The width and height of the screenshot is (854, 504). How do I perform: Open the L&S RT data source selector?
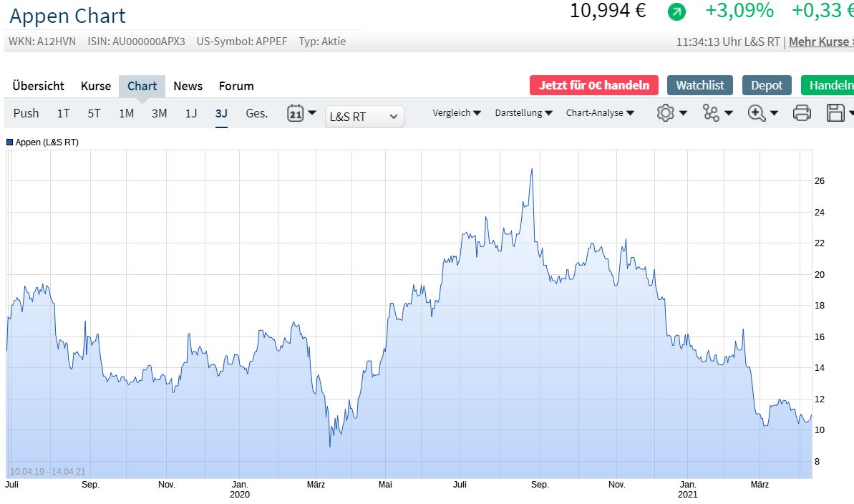pyautogui.click(x=364, y=116)
